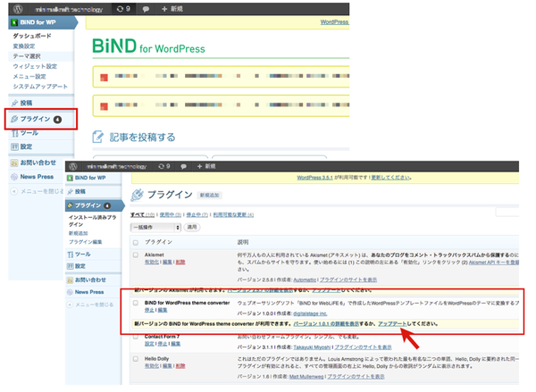
Task: Open comments bubble icon in plugins window toolbar
Action: (183, 166)
